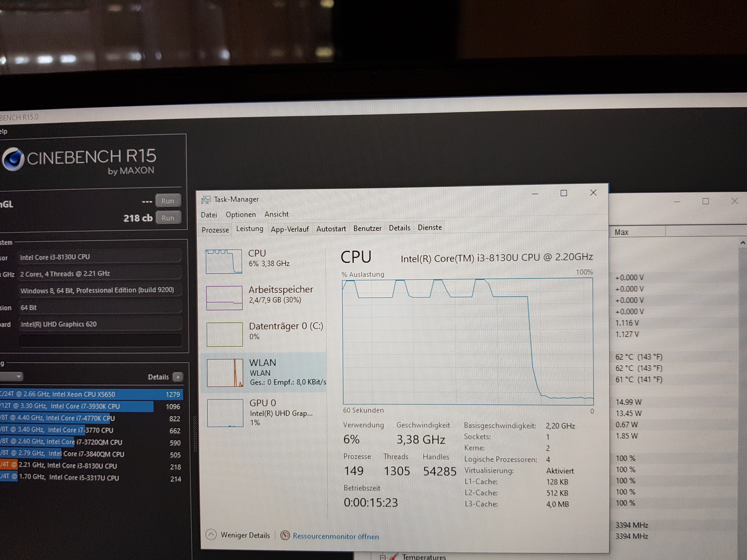Click the Weniger Details chevron icon
The image size is (747, 560).
pyautogui.click(x=211, y=534)
